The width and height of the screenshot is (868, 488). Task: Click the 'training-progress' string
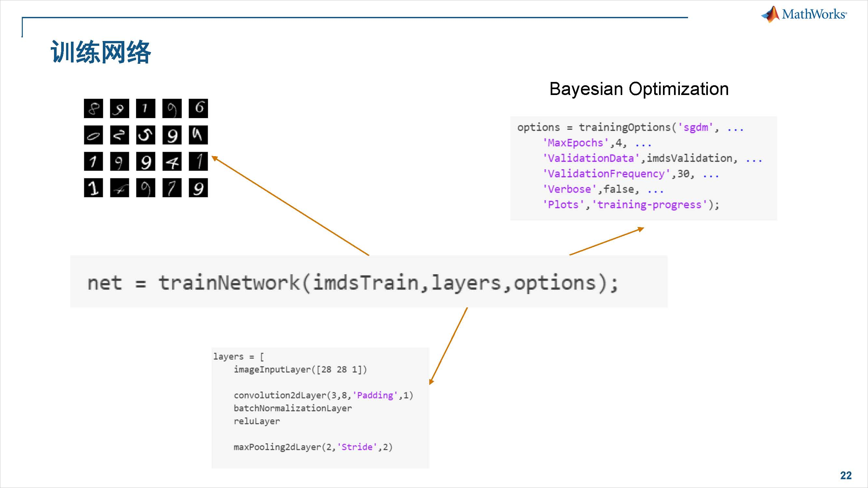[x=649, y=205]
